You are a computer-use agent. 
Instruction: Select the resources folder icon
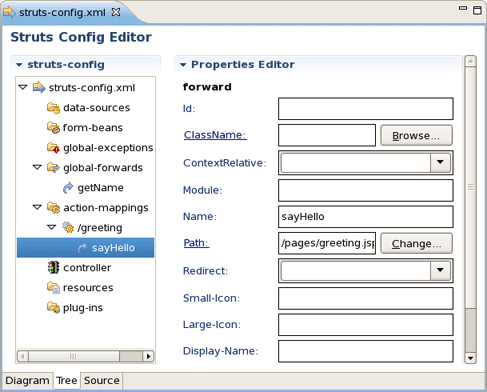coord(53,288)
